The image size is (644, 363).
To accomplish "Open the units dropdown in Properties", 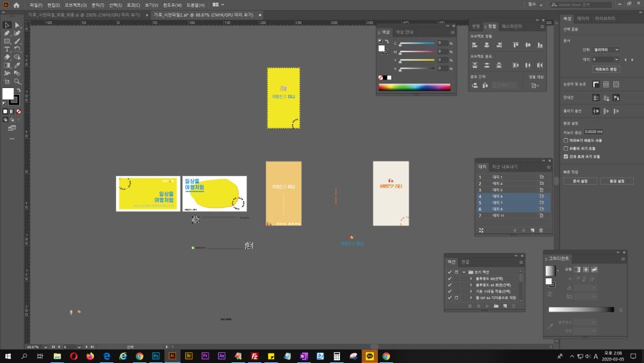I will point(606,50).
